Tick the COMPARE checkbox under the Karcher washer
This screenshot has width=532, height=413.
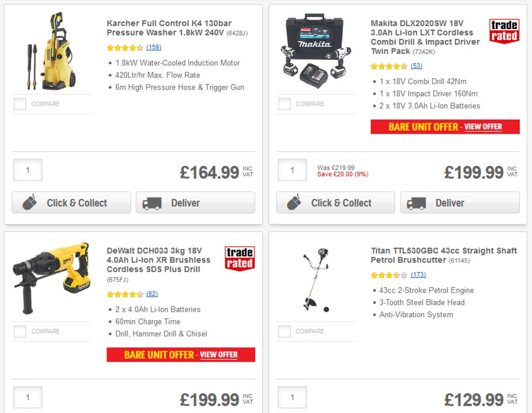(19, 104)
